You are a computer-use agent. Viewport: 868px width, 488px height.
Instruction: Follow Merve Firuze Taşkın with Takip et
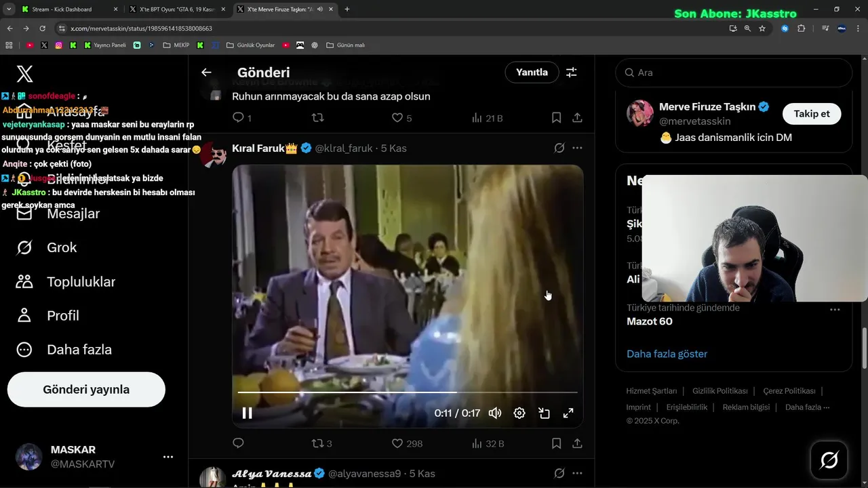coord(812,114)
